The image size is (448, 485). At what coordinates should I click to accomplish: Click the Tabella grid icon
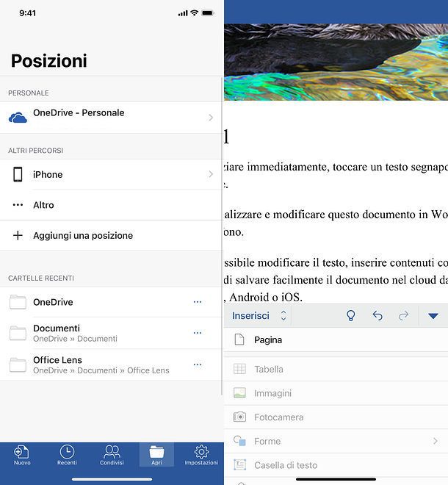click(239, 369)
